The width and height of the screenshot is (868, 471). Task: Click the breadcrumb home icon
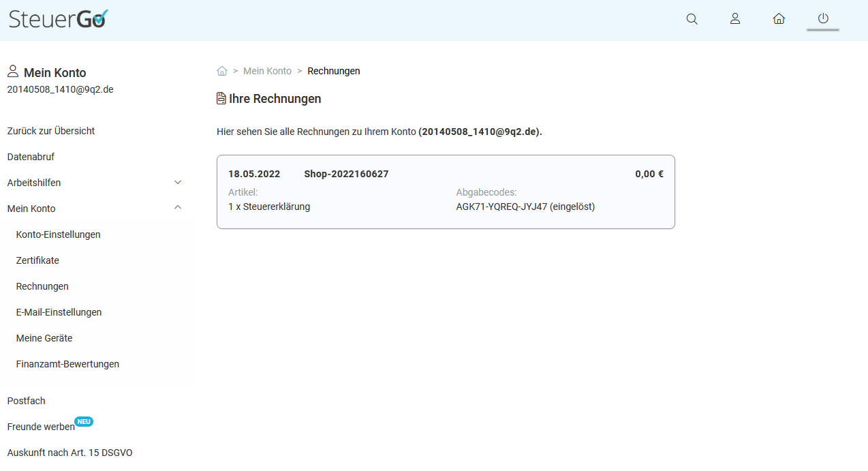click(x=222, y=71)
